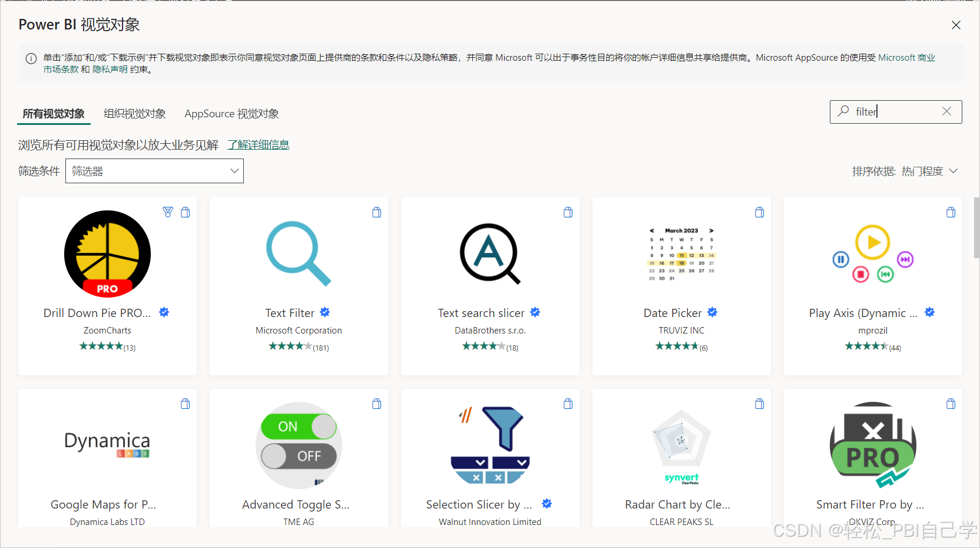This screenshot has width=980, height=548.
Task: Click the shopping bag icon on Date Picker card
Action: (760, 212)
